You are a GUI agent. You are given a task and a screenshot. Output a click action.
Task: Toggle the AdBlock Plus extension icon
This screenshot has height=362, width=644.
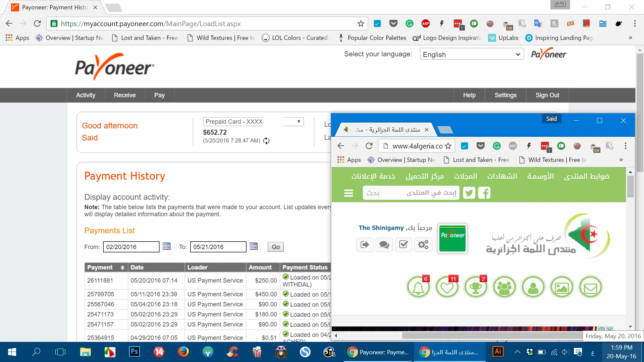tap(426, 23)
